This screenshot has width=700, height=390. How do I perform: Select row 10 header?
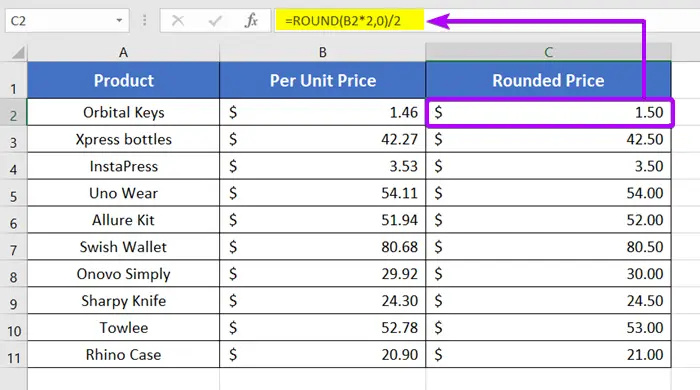[x=13, y=328]
